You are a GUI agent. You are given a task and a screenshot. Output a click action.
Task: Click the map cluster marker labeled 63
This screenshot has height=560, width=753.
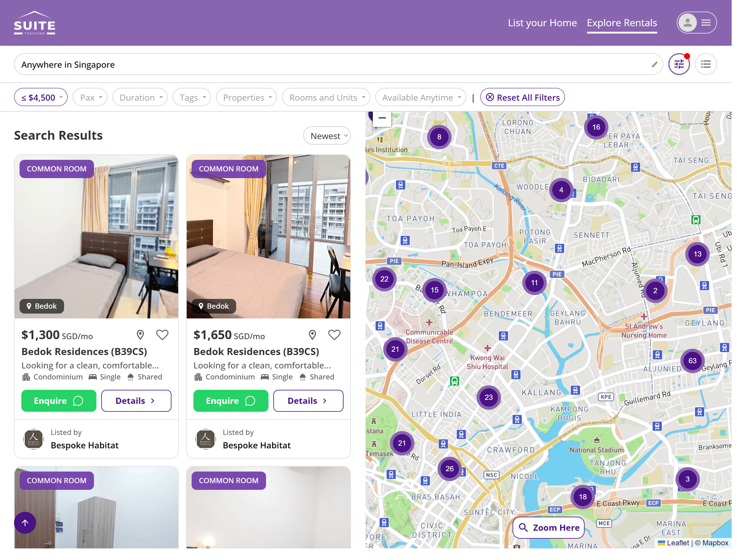[692, 361]
